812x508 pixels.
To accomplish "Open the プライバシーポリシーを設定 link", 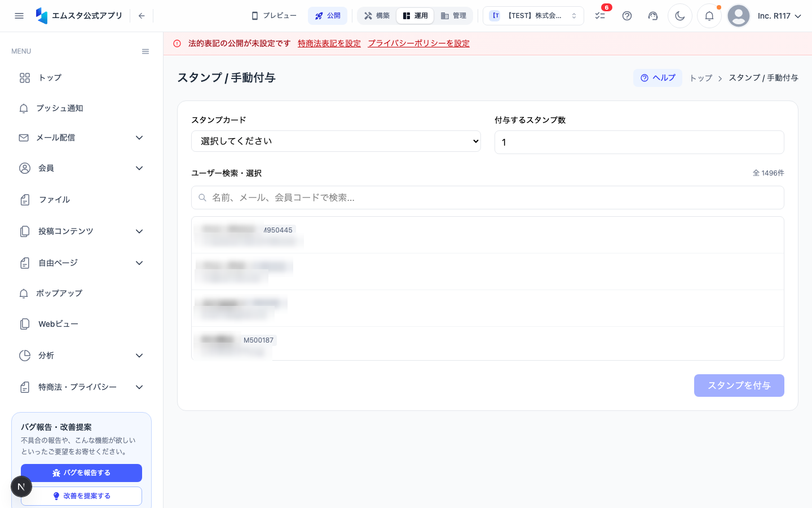I will pyautogui.click(x=418, y=43).
